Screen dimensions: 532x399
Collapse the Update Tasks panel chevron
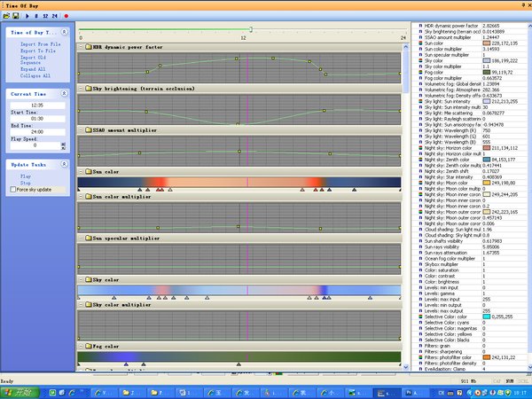click(64, 165)
